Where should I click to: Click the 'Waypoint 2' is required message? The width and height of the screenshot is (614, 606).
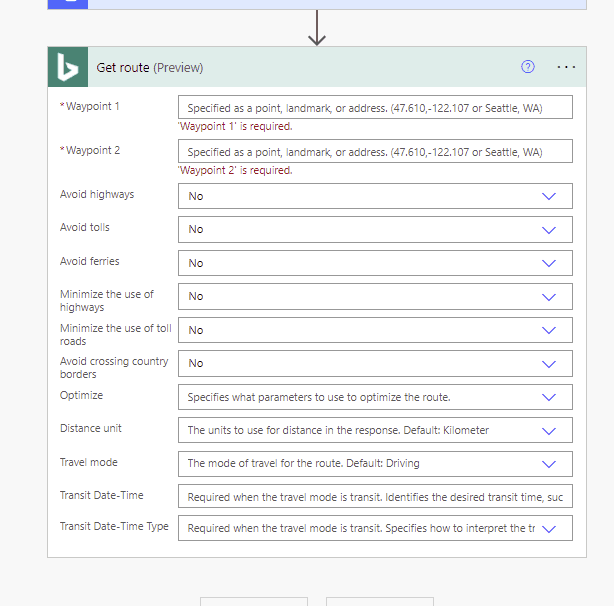click(x=235, y=170)
